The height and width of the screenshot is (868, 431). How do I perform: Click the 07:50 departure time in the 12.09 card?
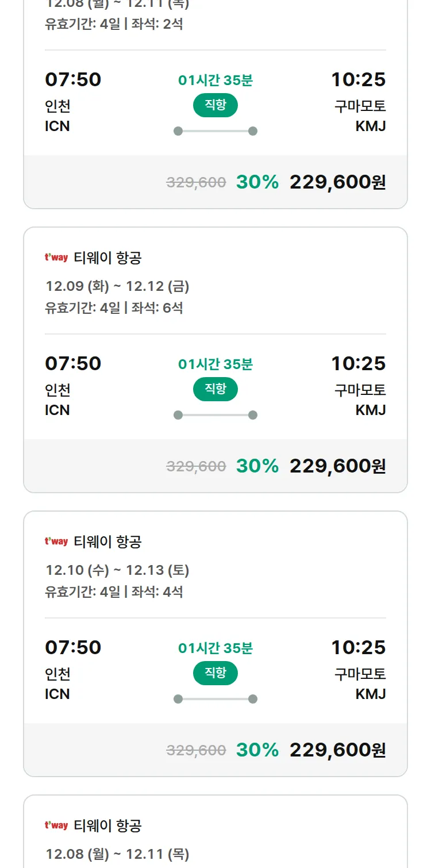(x=73, y=363)
